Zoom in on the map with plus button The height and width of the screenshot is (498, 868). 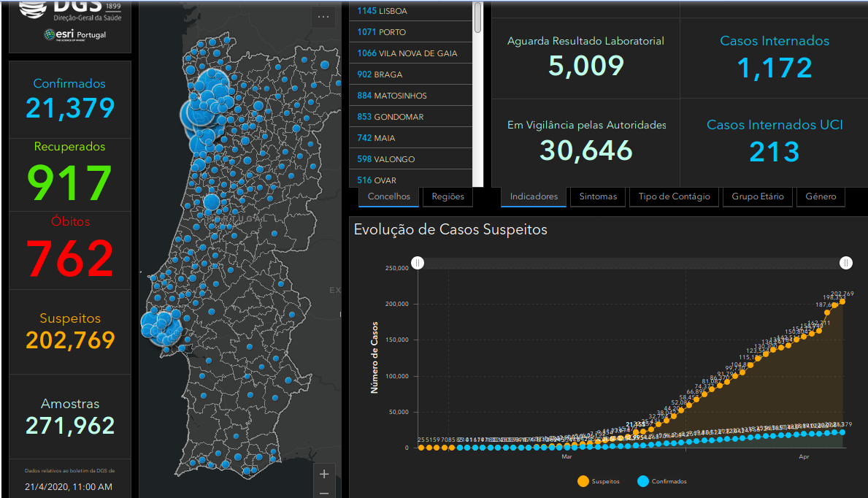click(x=324, y=474)
